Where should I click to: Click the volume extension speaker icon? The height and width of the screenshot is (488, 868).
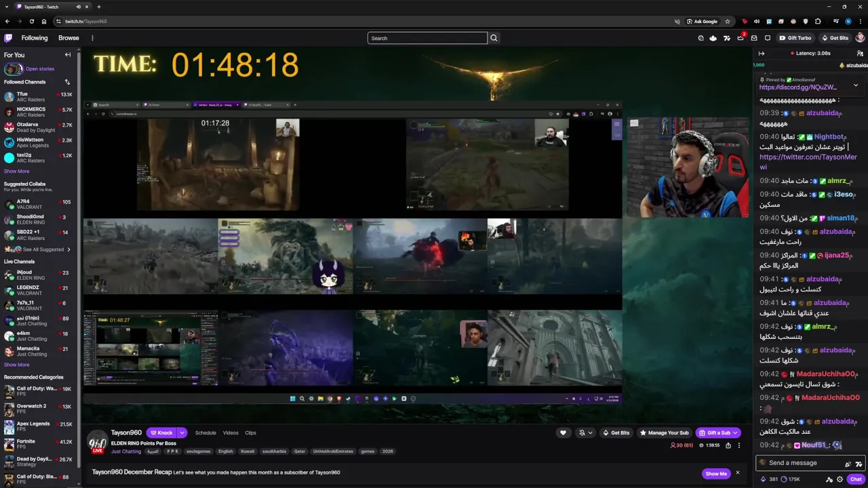coord(757,21)
